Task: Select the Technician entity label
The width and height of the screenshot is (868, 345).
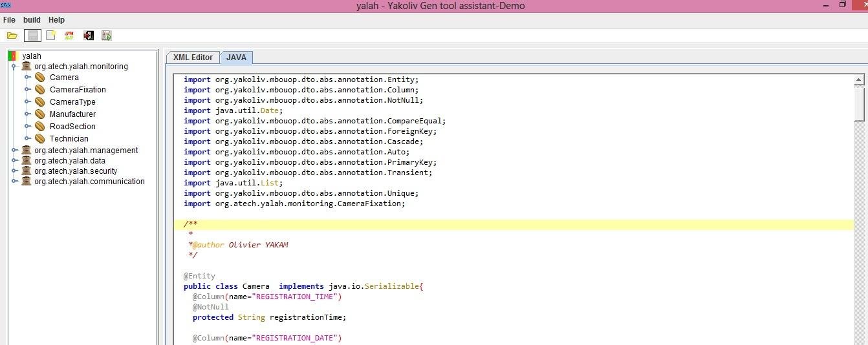Action: tap(69, 139)
